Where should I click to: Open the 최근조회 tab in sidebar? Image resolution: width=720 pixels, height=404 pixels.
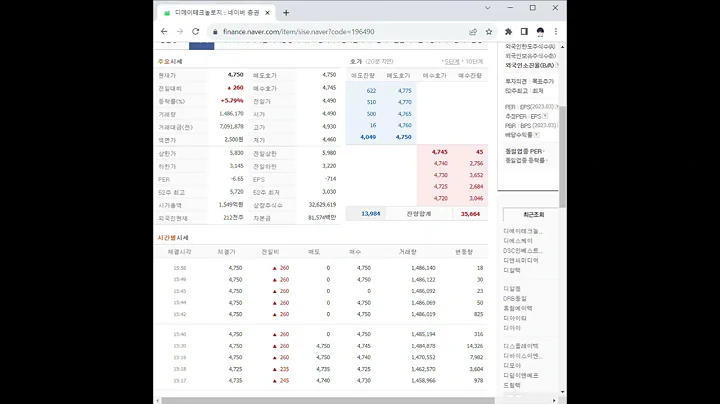[x=533, y=214]
